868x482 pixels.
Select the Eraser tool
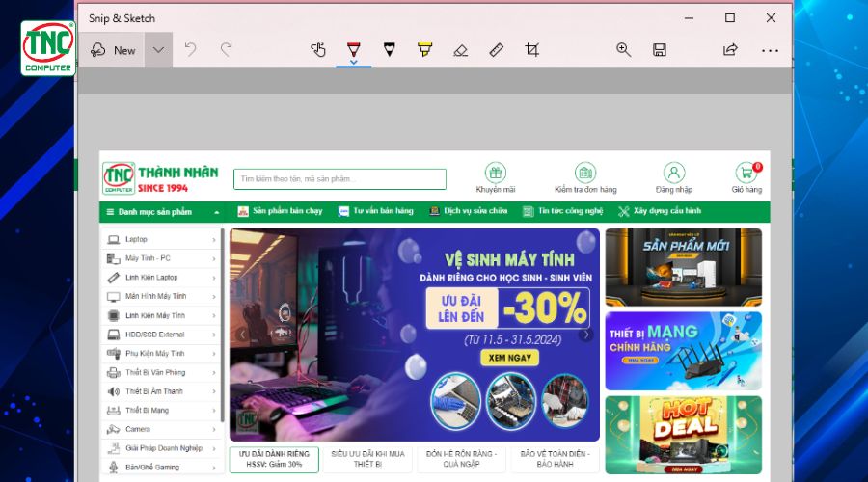[461, 50]
